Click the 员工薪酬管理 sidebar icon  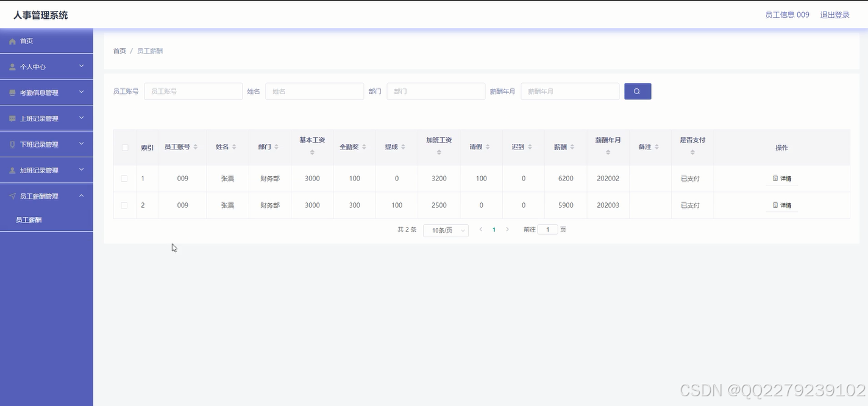tap(12, 196)
